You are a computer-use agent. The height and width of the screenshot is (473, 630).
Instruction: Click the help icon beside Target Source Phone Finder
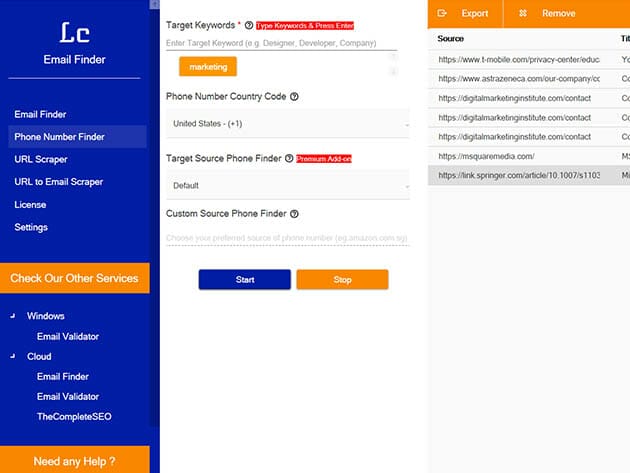(289, 159)
